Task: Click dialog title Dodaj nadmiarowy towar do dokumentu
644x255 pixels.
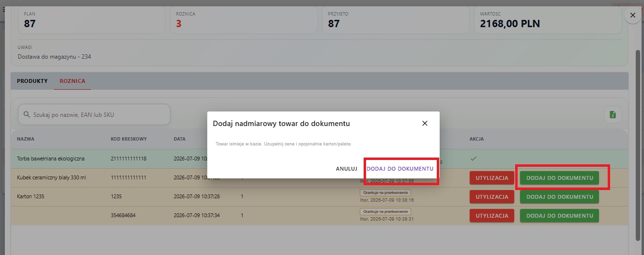Action: point(281,124)
